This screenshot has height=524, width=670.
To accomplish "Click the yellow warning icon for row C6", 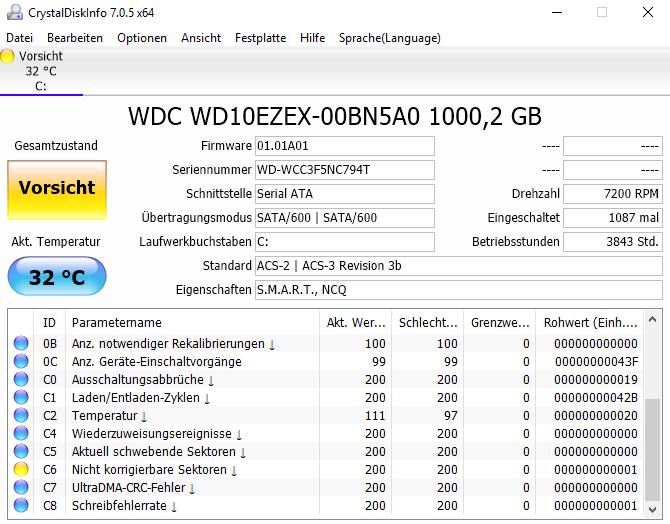I will pos(21,469).
